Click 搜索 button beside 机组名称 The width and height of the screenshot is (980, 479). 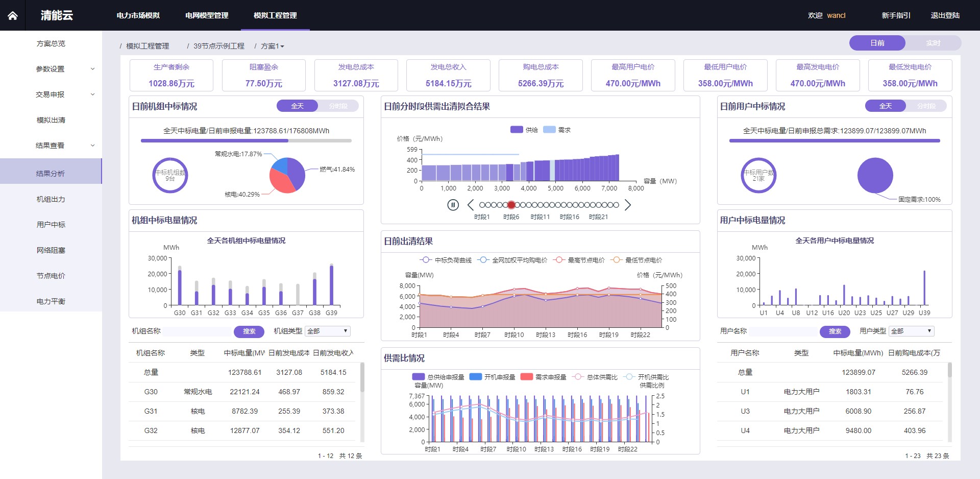point(249,331)
